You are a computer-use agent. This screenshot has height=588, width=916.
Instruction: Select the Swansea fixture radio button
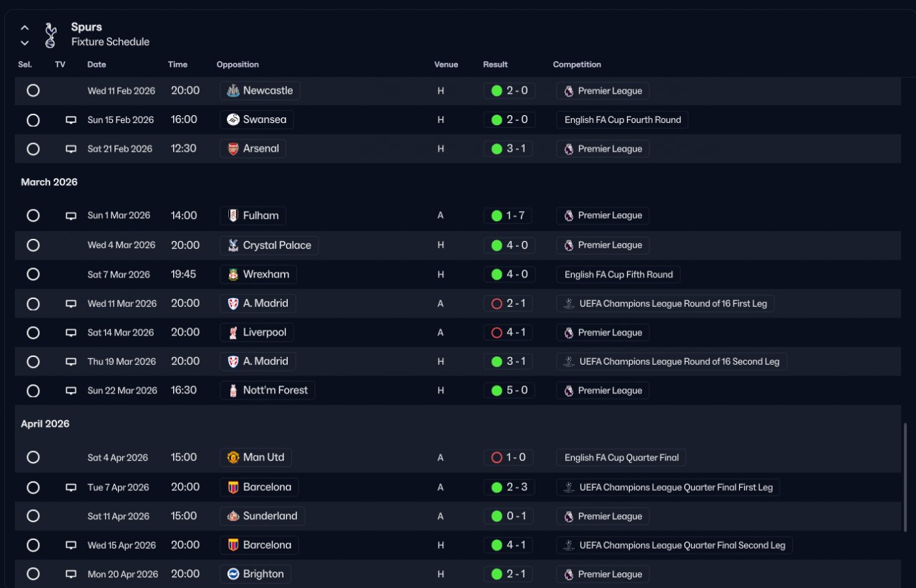(33, 120)
